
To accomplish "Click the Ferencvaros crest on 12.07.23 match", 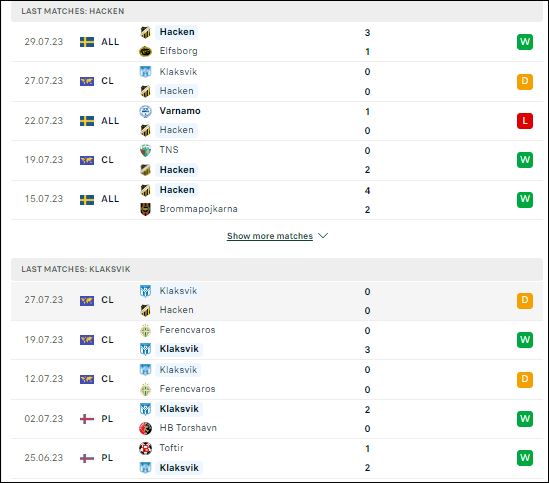I will pos(145,389).
